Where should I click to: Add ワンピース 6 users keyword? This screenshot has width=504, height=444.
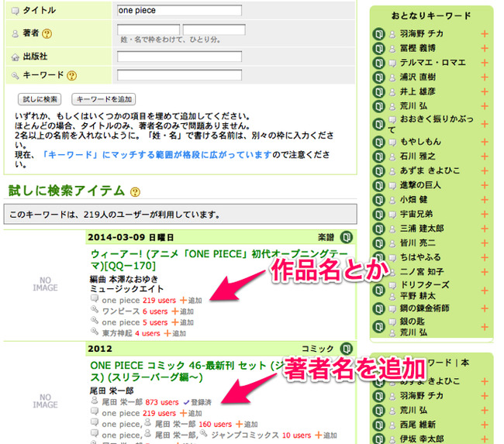182,311
